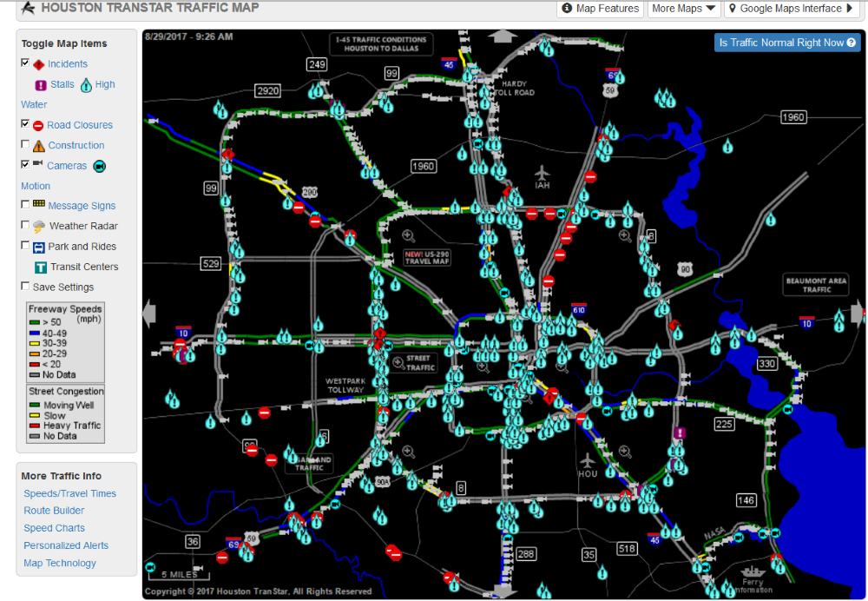The height and width of the screenshot is (601, 868).
Task: Pan map east with right arrow
Action: pyautogui.click(x=858, y=314)
